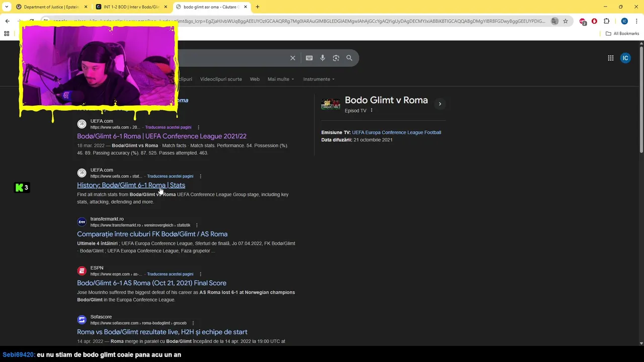The image size is (644, 362).
Task: Open the All Bookmarks folder
Action: coord(622,34)
